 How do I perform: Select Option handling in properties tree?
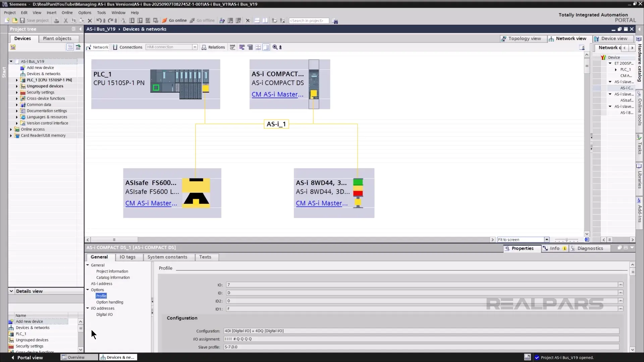(110, 302)
